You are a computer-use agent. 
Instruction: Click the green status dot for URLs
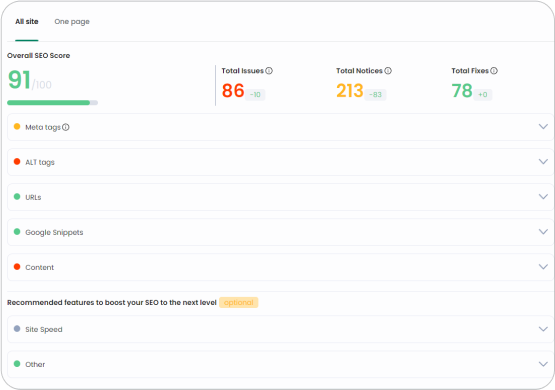click(x=17, y=196)
